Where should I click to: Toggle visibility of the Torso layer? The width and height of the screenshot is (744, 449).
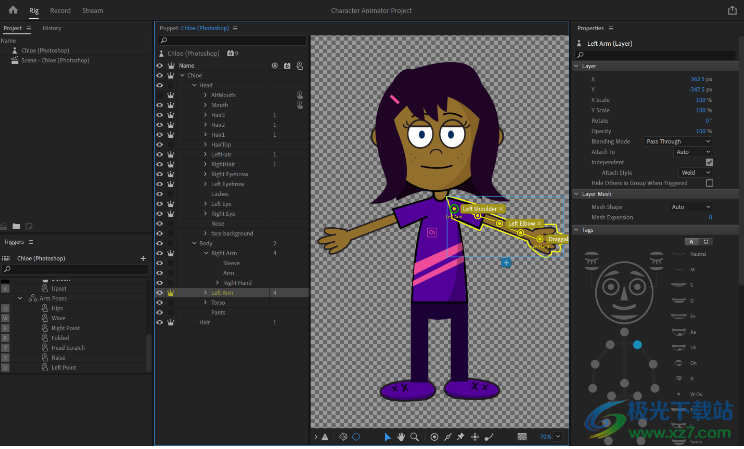[x=159, y=303]
